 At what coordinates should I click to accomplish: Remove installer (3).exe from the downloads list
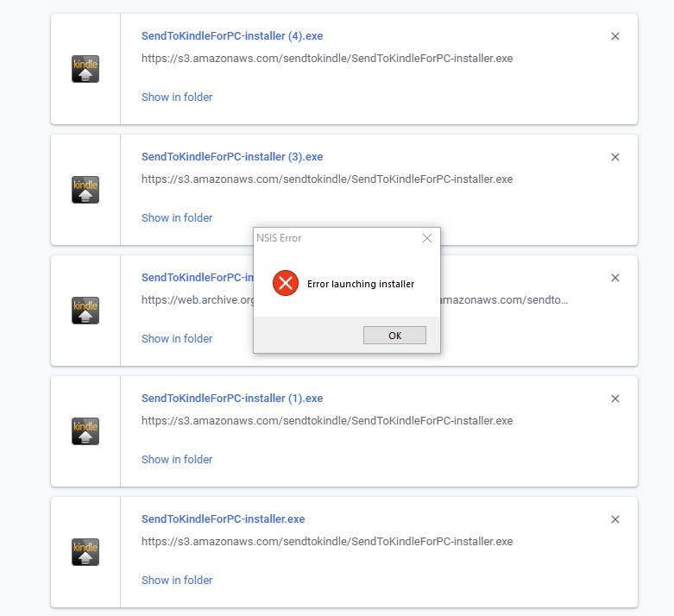pyautogui.click(x=615, y=157)
